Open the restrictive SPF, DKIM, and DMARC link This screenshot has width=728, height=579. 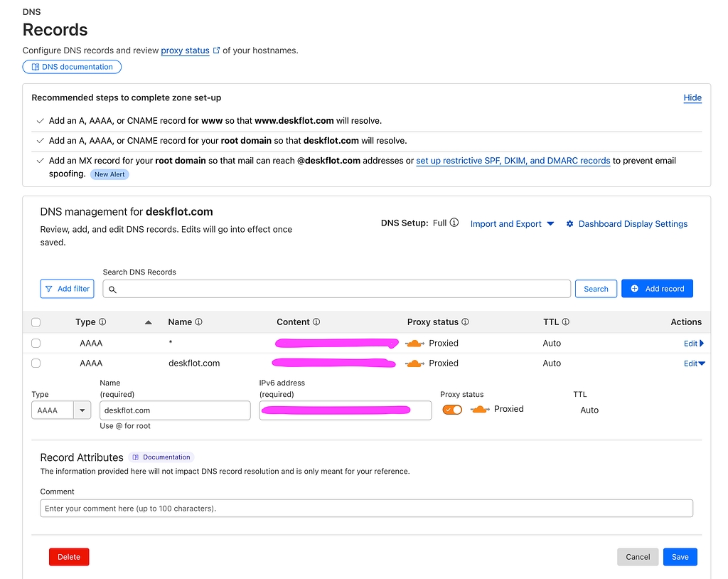pos(513,161)
